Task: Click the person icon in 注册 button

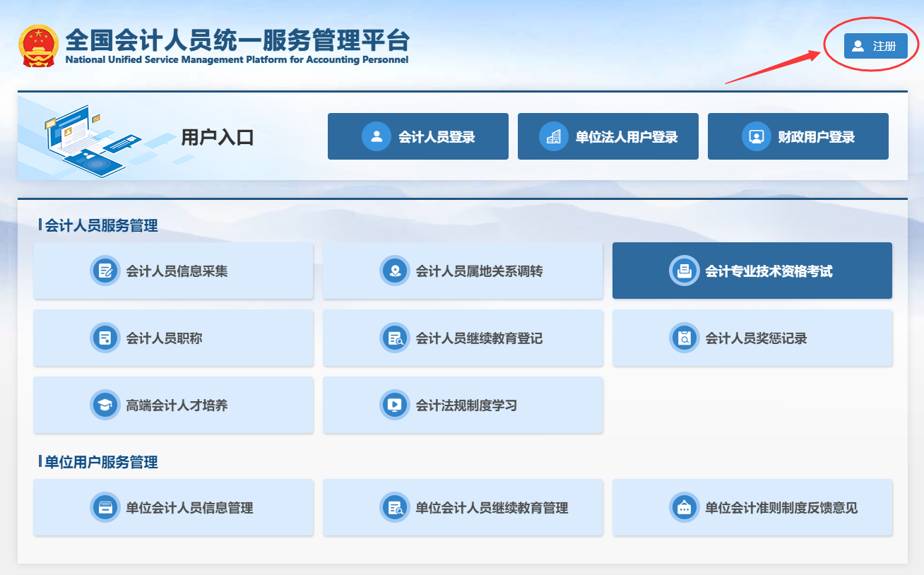Action: [858, 46]
